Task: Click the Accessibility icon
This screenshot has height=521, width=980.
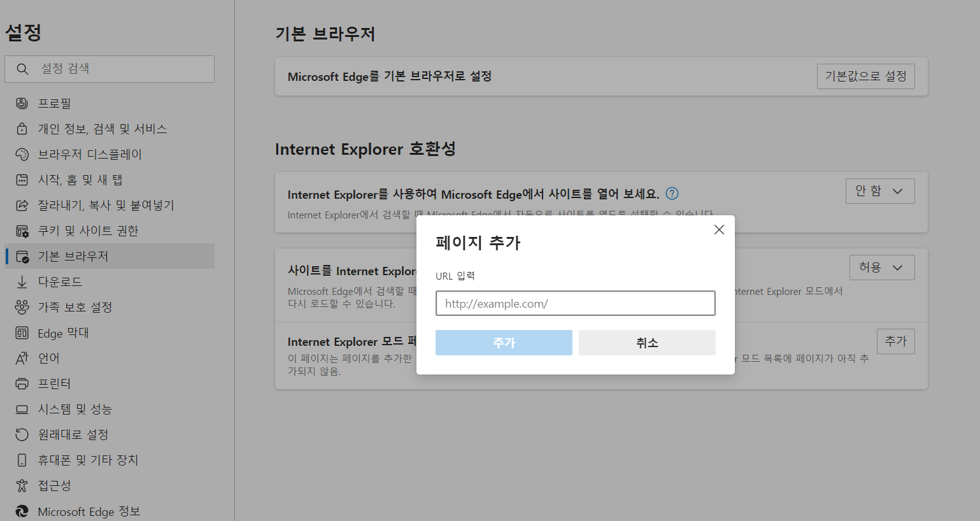Action: 22,485
